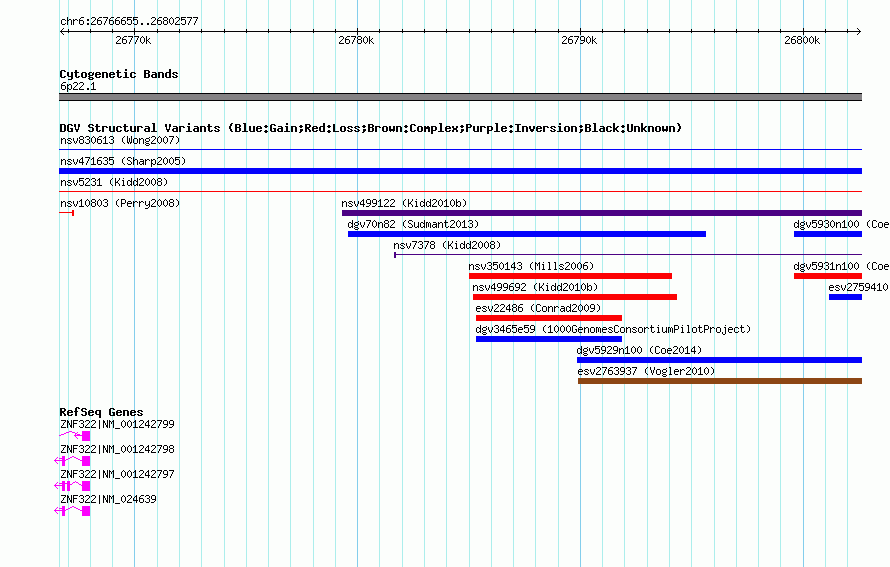Click the dgv5929n100 (Coe2014) label
Viewport: 890px width, 567px height.
click(x=639, y=350)
